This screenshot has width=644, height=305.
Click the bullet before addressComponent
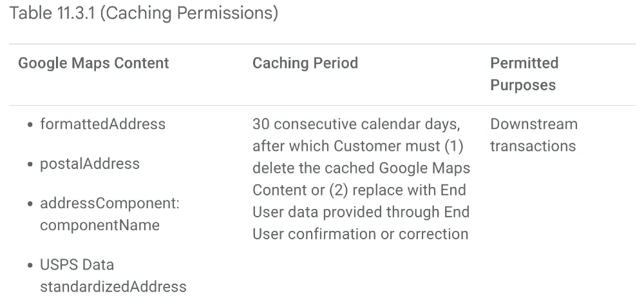coord(30,204)
